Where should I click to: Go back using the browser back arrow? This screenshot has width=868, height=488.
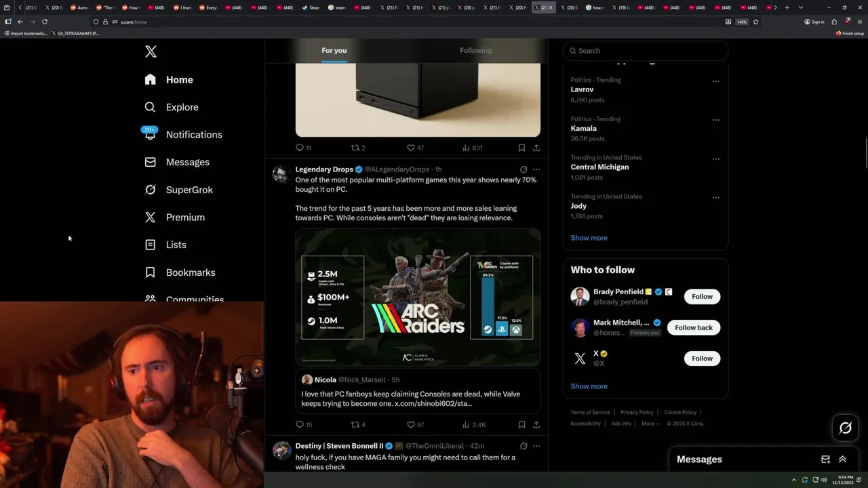pos(20,22)
